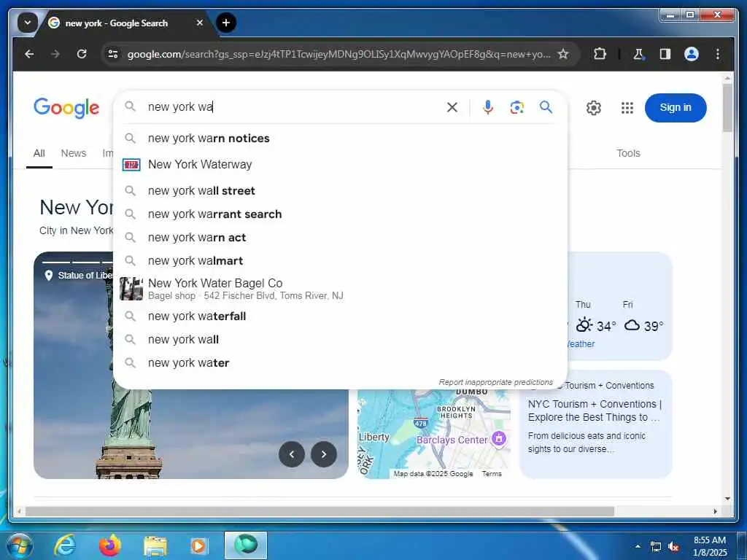The width and height of the screenshot is (747, 560).
Task: Select suggestion 'New York Waterway'
Action: (x=340, y=164)
